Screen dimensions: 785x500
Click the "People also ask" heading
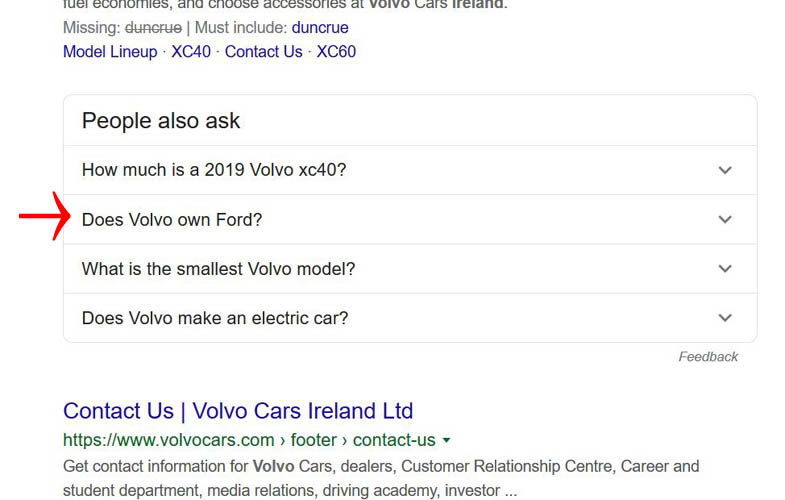point(161,121)
